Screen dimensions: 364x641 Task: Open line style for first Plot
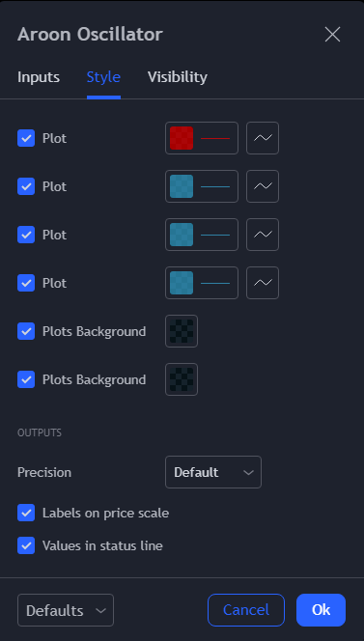point(263,138)
